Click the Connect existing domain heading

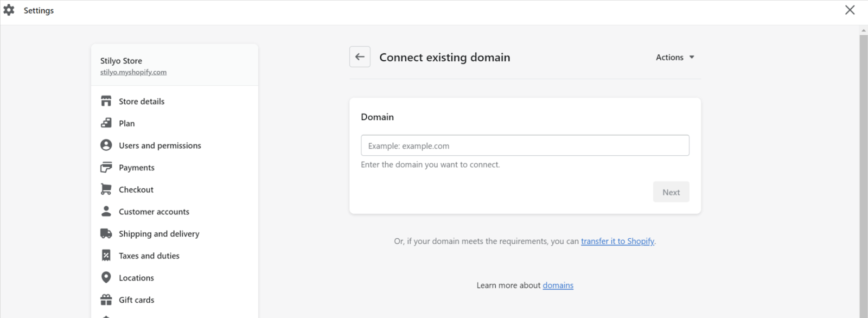pos(445,57)
